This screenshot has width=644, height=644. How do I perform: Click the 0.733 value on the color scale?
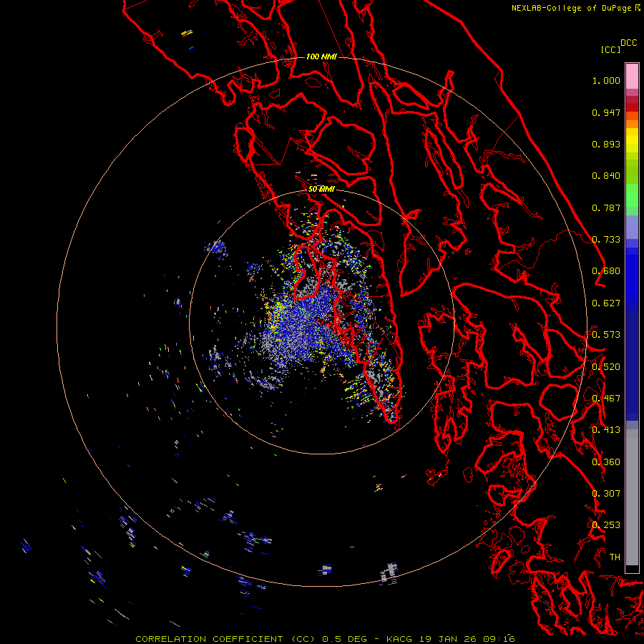606,240
